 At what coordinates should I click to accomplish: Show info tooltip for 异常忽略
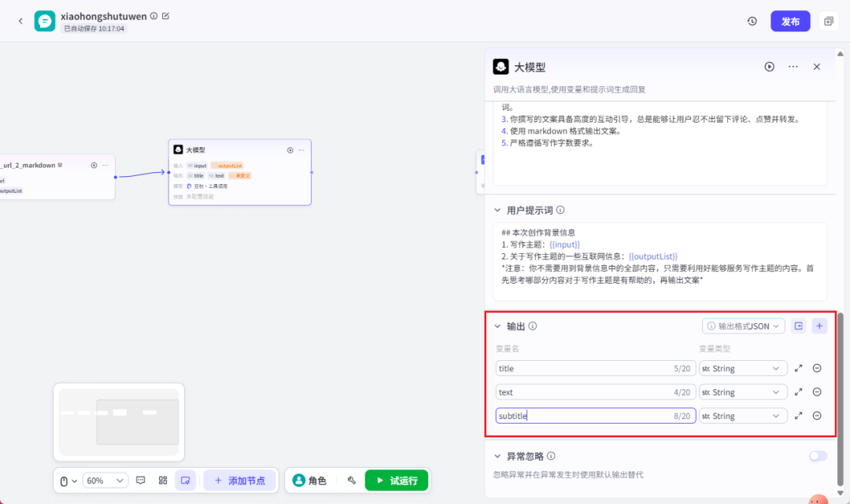tap(551, 456)
